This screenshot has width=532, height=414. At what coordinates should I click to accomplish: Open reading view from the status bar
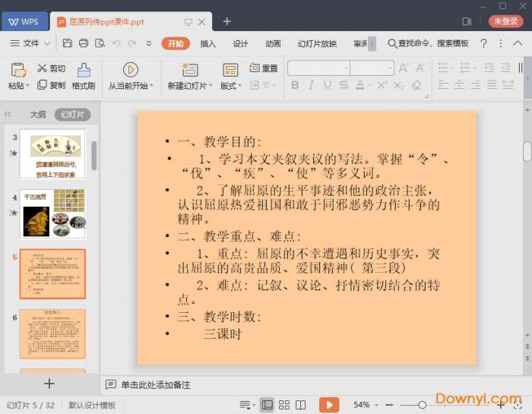click(x=301, y=405)
